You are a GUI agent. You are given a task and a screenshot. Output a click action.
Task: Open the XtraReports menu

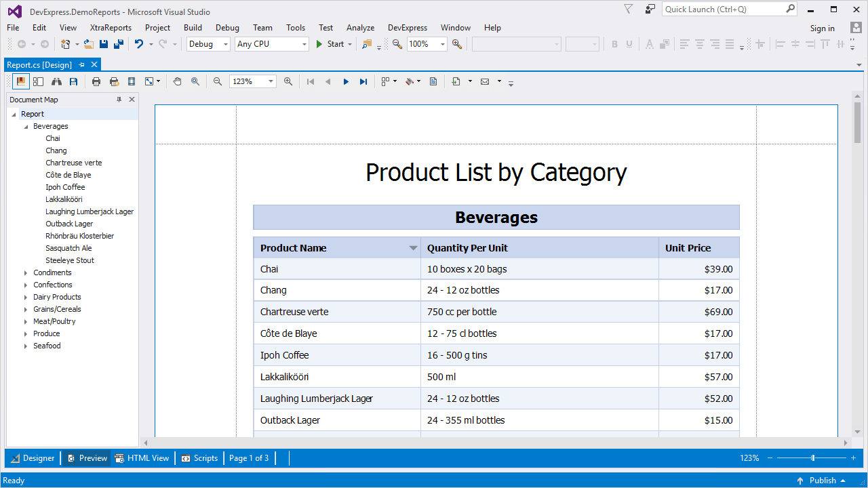click(x=111, y=28)
